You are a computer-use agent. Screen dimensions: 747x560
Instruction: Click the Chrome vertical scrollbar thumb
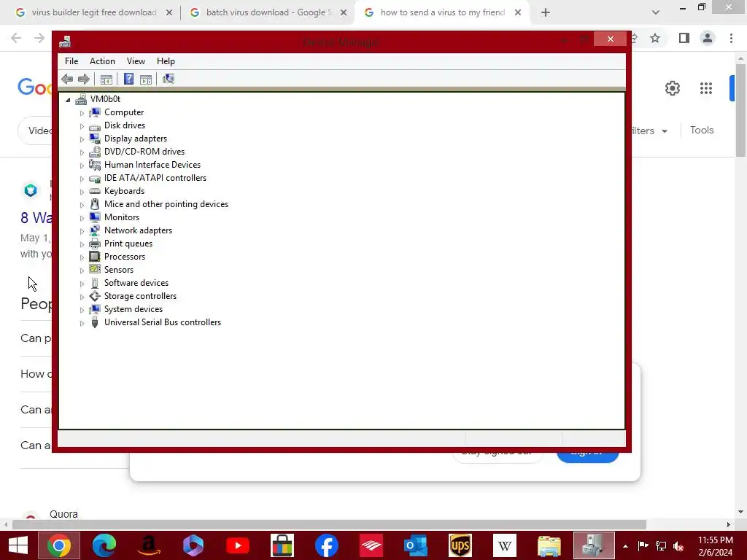click(741, 109)
